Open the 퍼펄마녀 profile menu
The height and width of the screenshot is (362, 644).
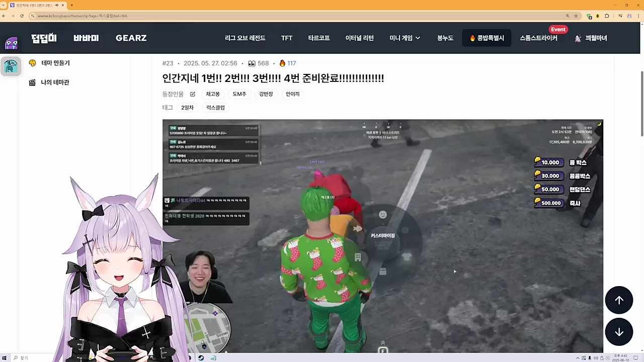coord(591,38)
